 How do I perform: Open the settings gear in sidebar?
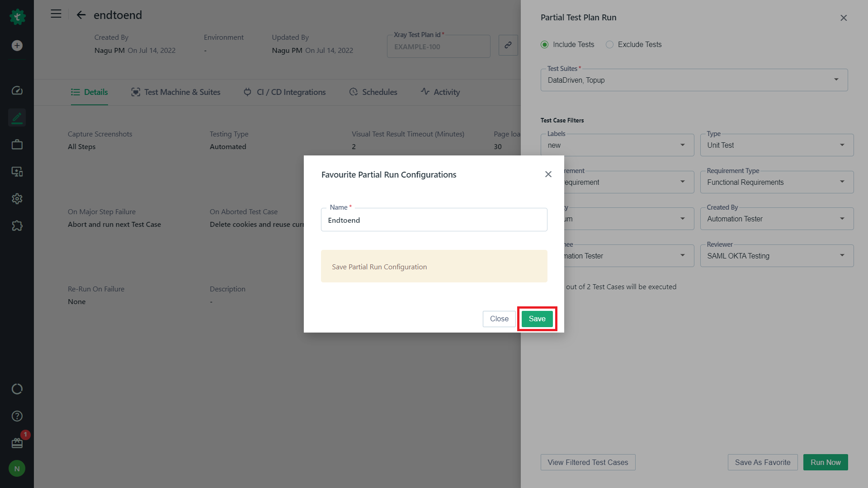pos(17,199)
